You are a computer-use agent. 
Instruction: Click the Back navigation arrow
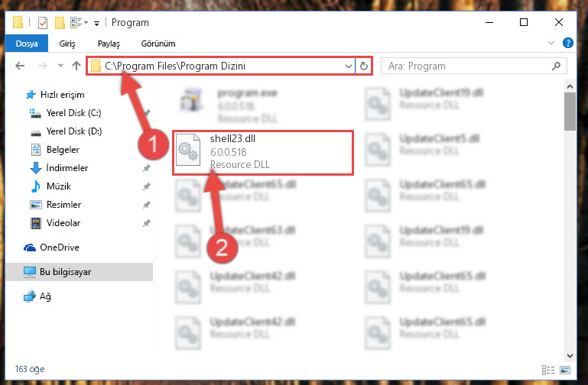[x=20, y=66]
